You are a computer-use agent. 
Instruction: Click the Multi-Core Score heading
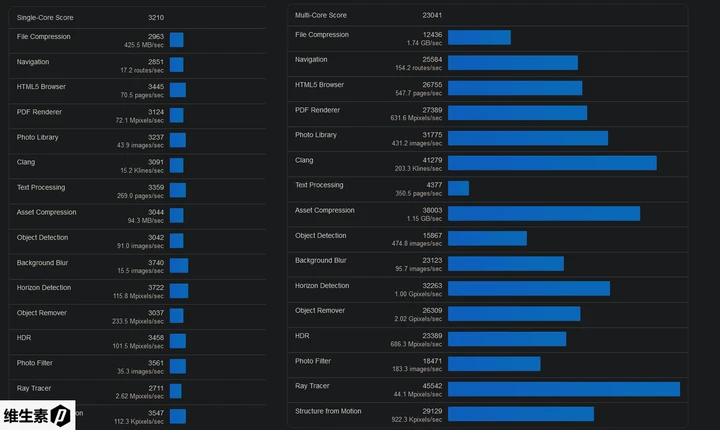(321, 16)
